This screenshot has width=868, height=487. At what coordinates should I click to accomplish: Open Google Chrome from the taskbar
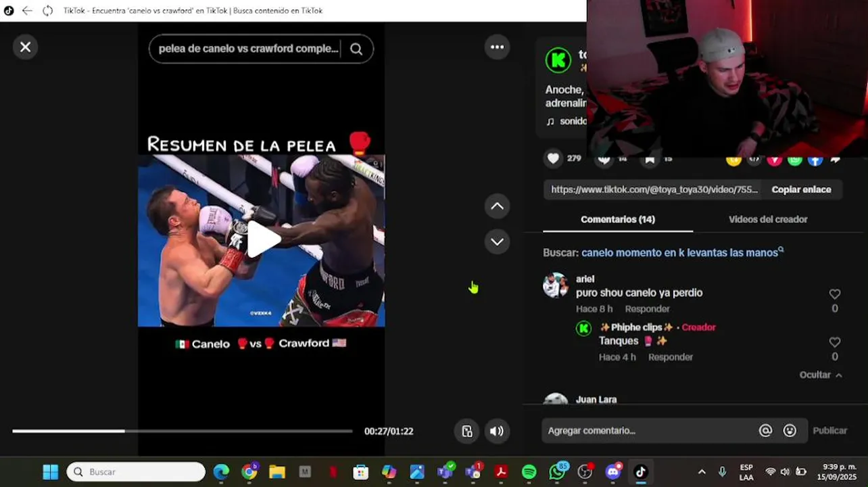tap(249, 472)
